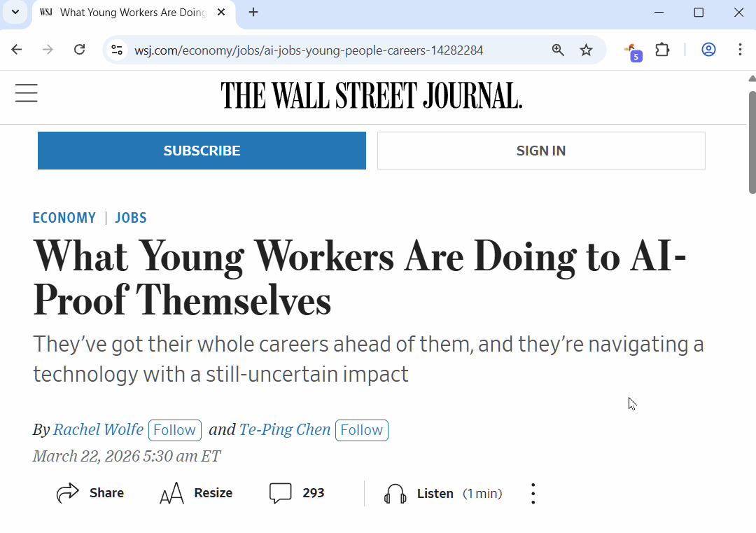Toggle Follow for Rachel Wolfe
Image resolution: width=756 pixels, height=533 pixels.
(x=174, y=430)
